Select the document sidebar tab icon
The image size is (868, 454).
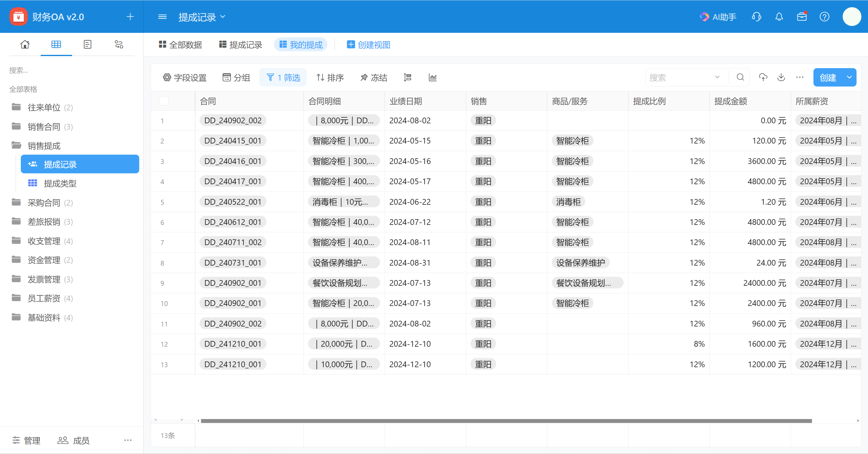point(88,44)
